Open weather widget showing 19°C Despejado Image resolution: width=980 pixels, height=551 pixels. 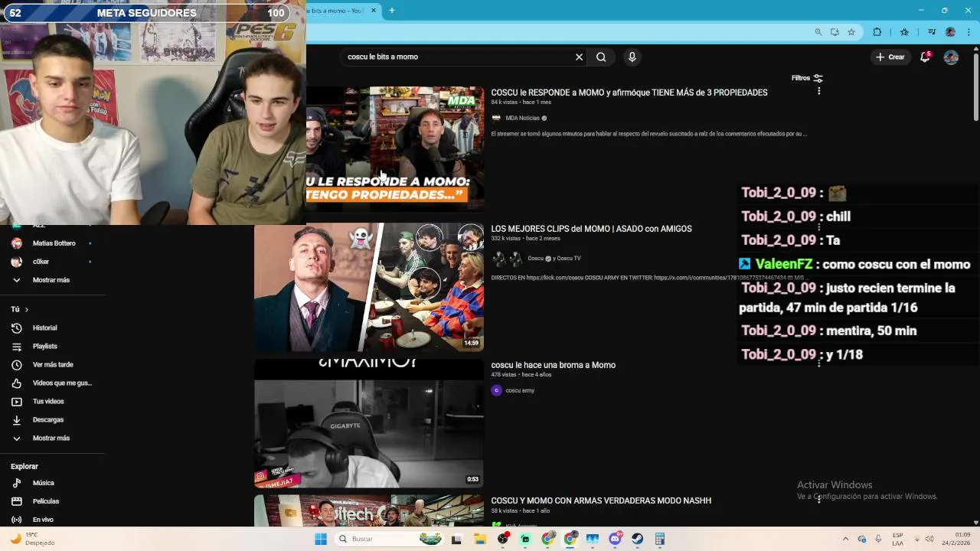coord(32,539)
